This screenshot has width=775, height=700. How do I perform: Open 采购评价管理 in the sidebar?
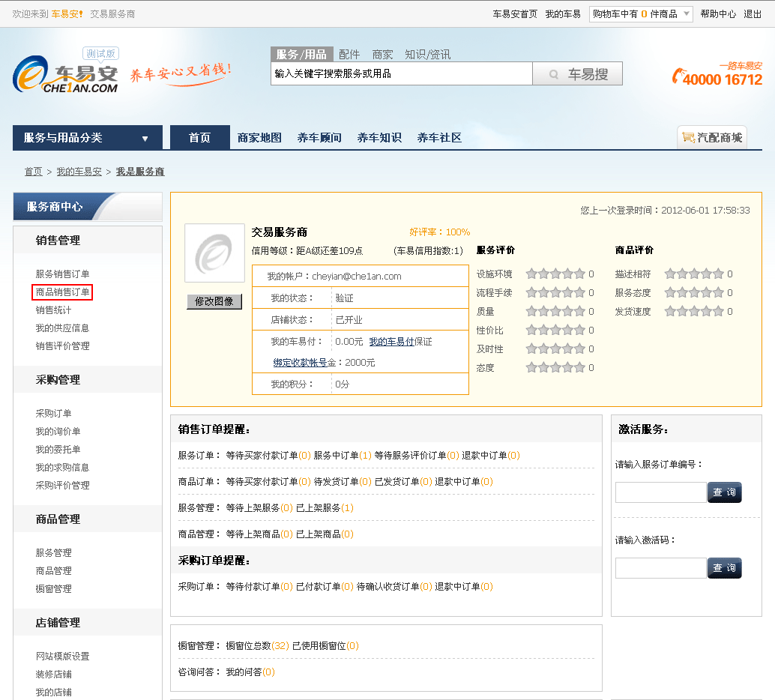(63, 486)
